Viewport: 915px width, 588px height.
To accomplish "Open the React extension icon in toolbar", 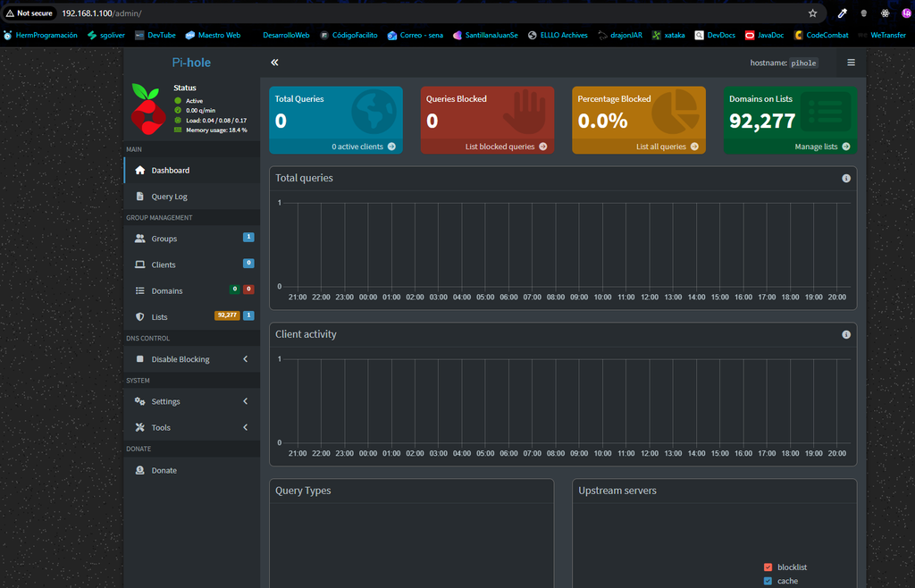I will (886, 13).
